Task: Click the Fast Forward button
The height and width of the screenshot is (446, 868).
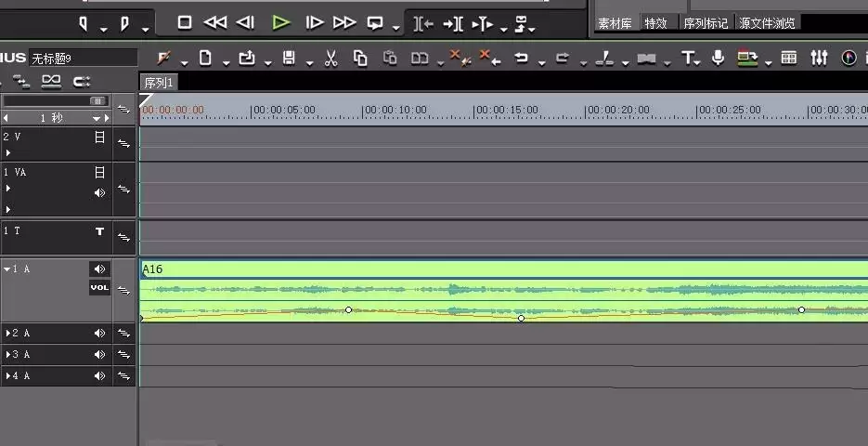Action: [x=344, y=22]
